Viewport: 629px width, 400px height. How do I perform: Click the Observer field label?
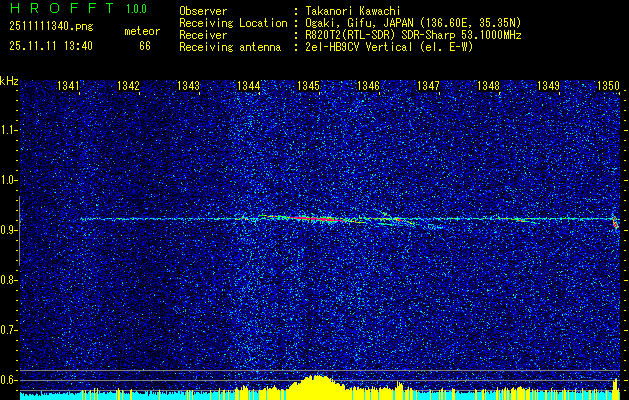[x=203, y=11]
